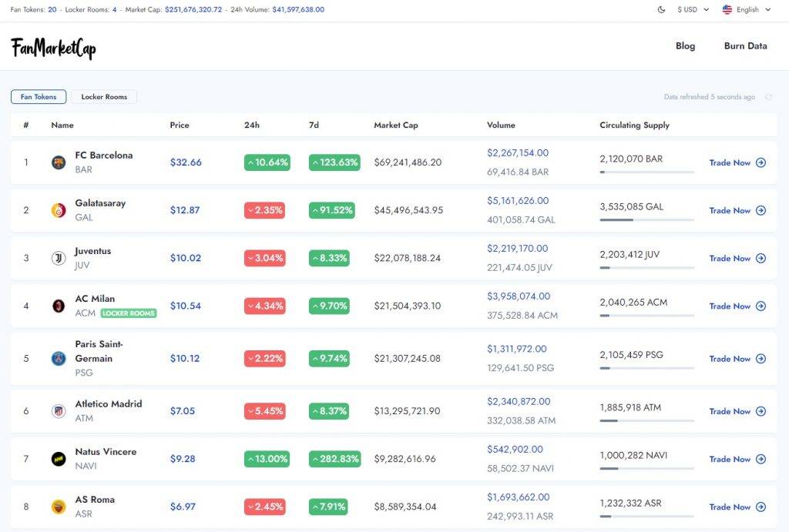This screenshot has width=789, height=532.
Task: Sort table by Price column header
Action: coord(180,125)
